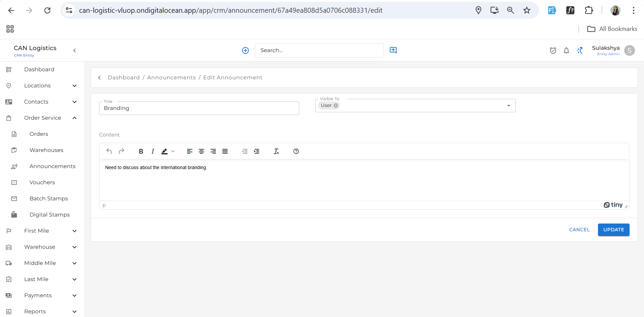This screenshot has width=644, height=317.
Task: Click the editor resize handle
Action: pyautogui.click(x=626, y=206)
